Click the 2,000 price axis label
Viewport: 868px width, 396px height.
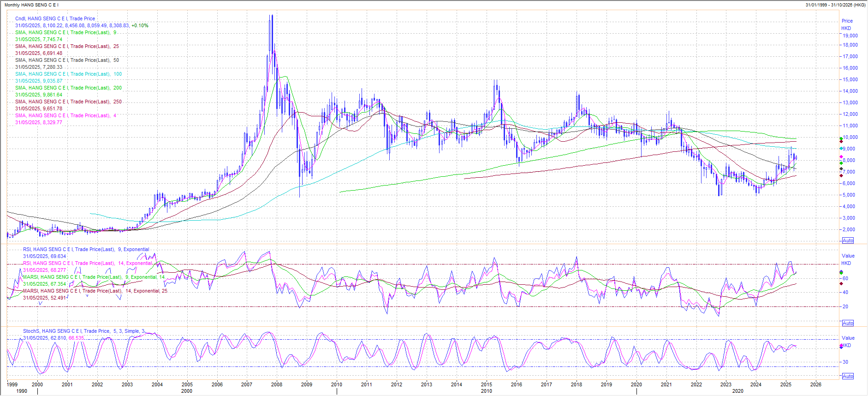(849, 229)
